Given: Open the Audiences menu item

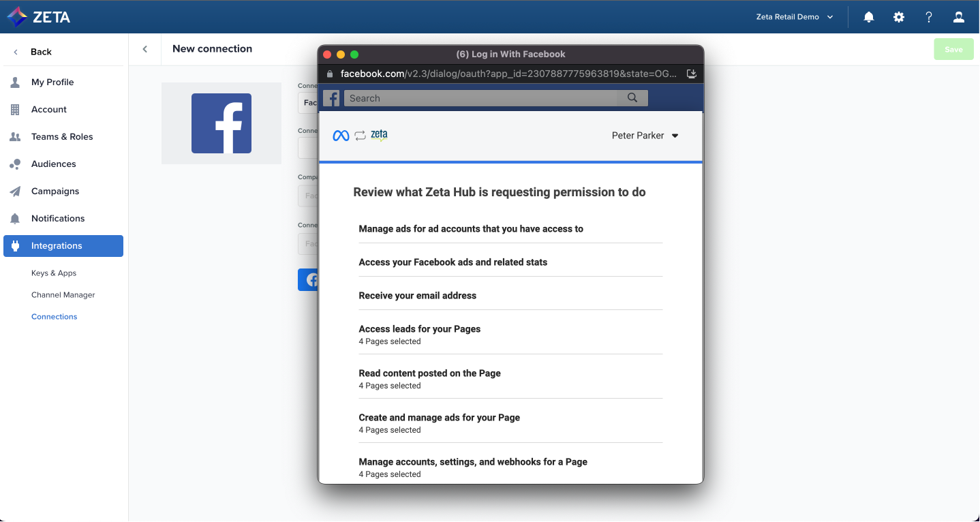Looking at the screenshot, I should tap(53, 164).
